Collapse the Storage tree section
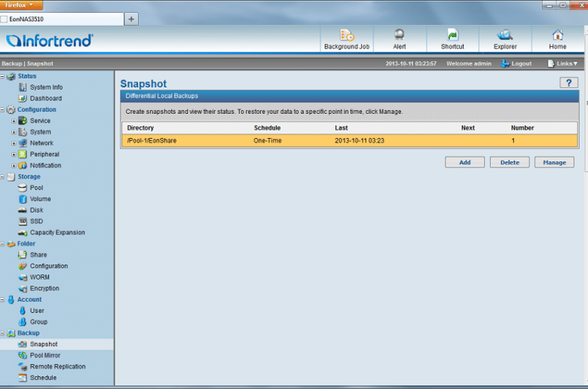 2,176
